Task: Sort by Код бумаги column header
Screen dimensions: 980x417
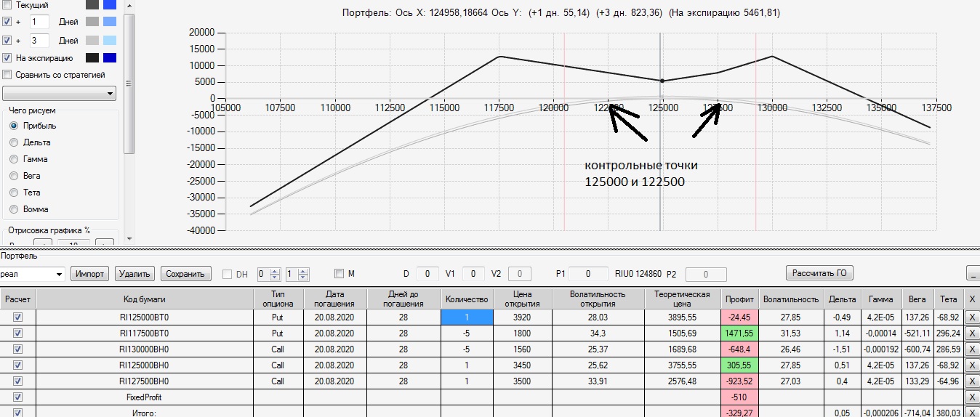Action: tap(145, 298)
